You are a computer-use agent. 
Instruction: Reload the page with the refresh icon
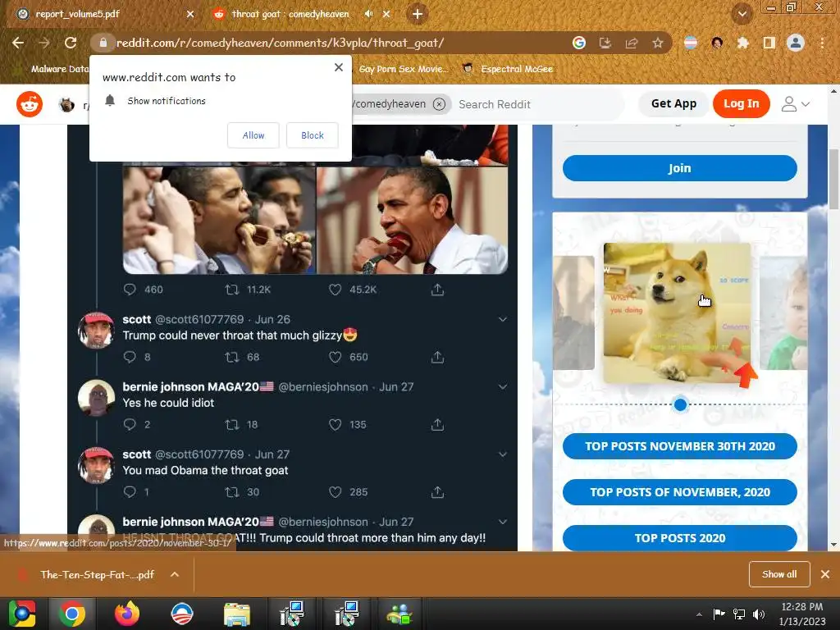pos(71,43)
